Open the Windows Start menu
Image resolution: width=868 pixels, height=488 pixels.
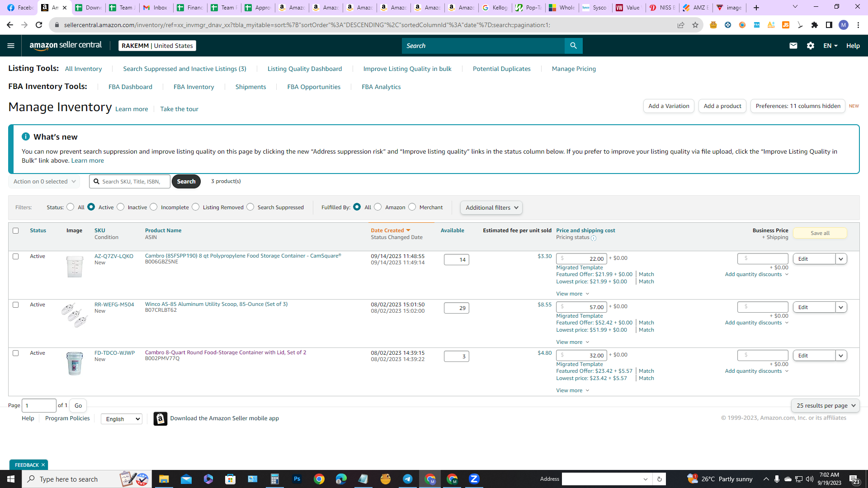pyautogui.click(x=11, y=479)
